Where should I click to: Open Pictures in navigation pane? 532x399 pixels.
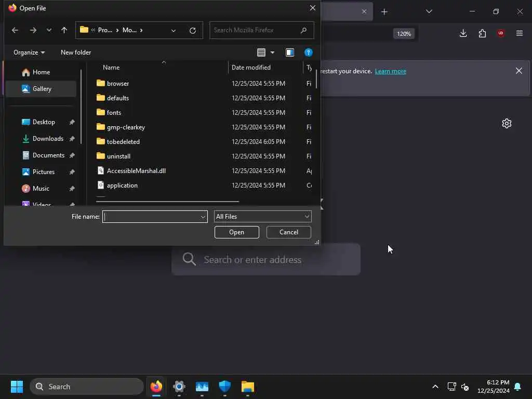[x=44, y=171]
